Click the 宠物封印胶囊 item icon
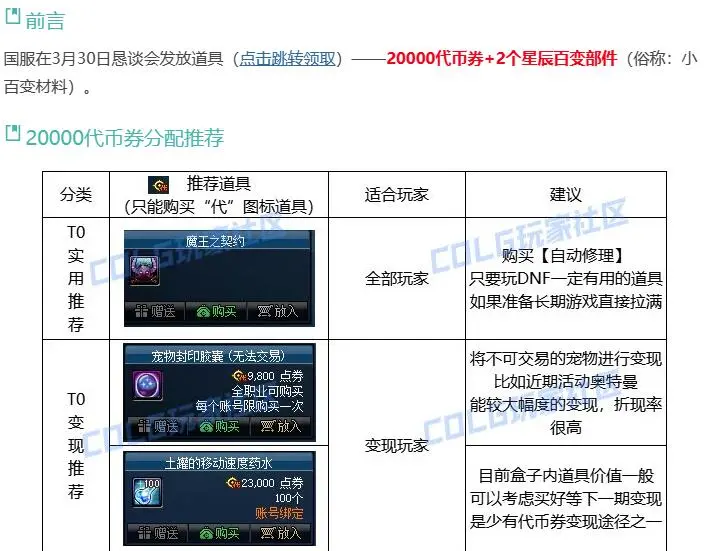Image resolution: width=706 pixels, height=551 pixels. (148, 385)
